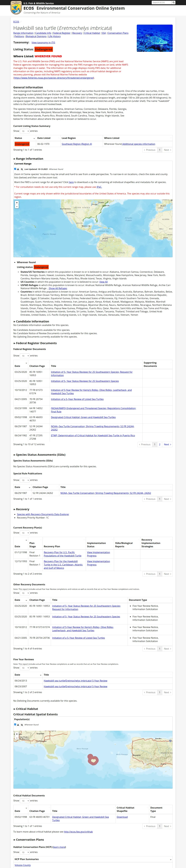The image size is (186, 868).
Task: Jump to the Conservation Plans section
Action: 118,33
